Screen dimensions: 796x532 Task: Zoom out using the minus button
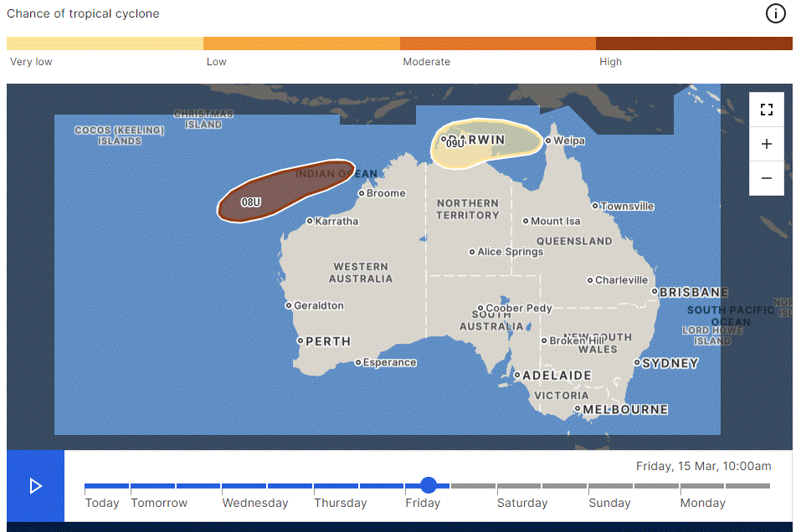767,178
